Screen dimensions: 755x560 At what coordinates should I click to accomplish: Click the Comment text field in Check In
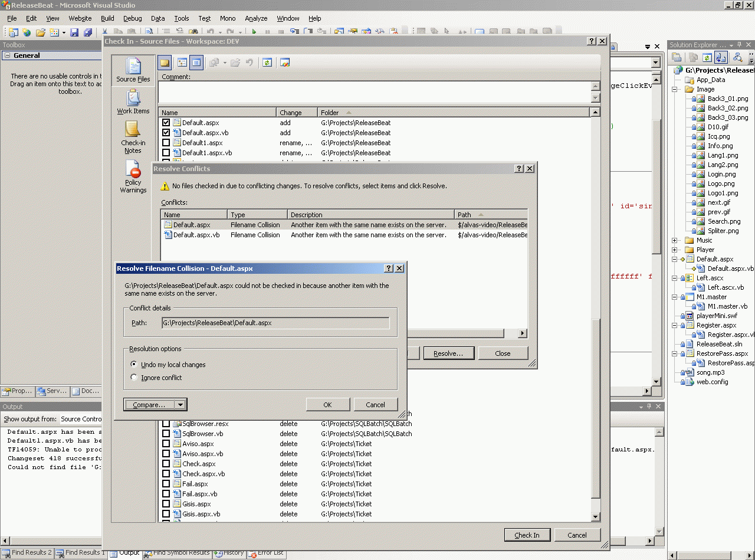click(x=375, y=93)
